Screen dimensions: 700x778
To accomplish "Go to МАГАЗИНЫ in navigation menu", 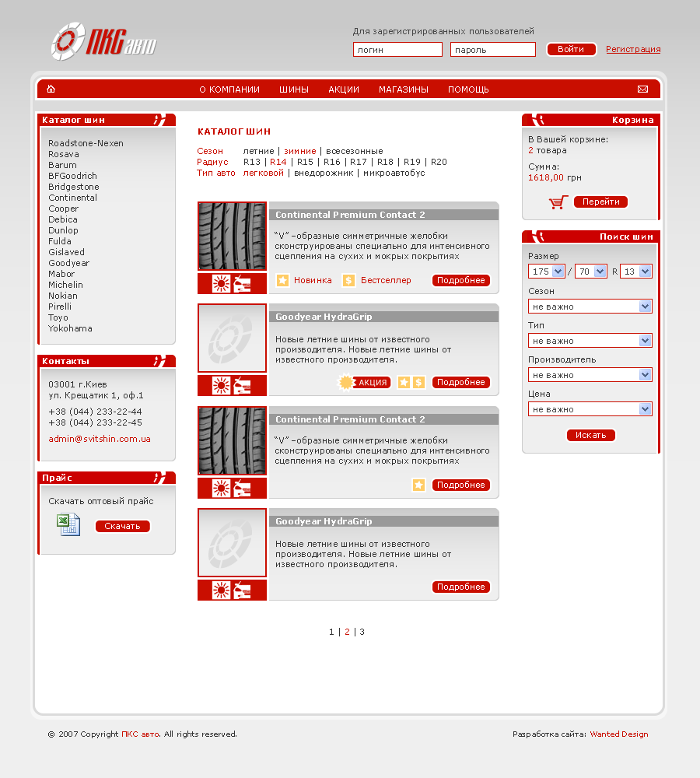I will tap(403, 89).
